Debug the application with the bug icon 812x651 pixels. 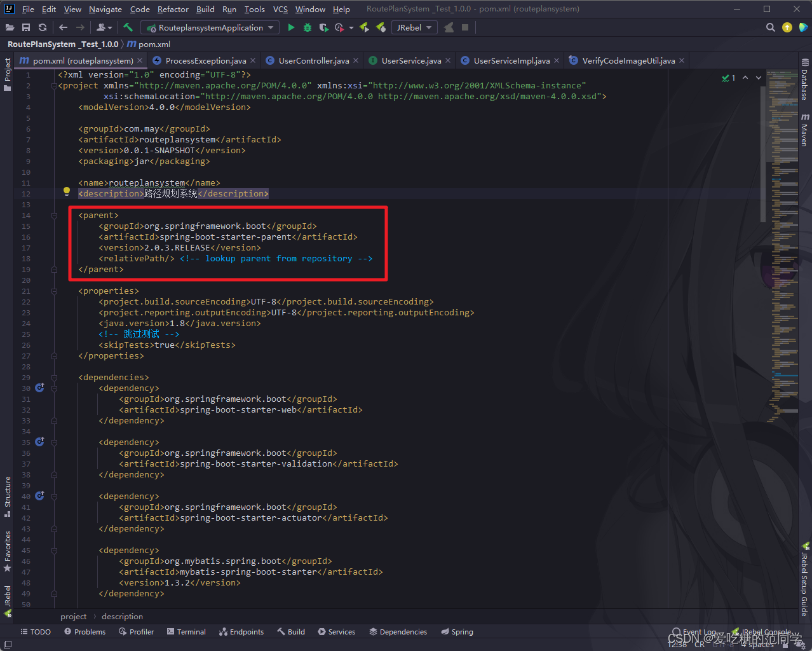point(307,27)
